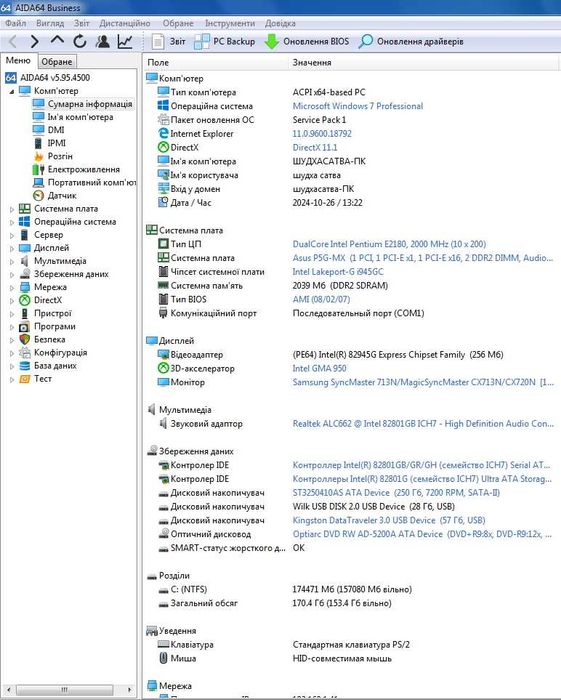Expand the Системна плата tree node

click(x=12, y=209)
